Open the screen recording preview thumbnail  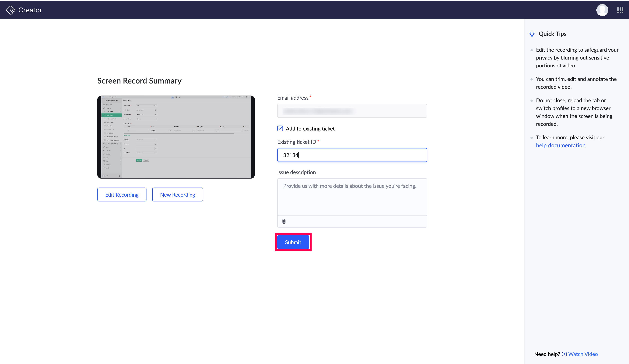[x=176, y=137]
